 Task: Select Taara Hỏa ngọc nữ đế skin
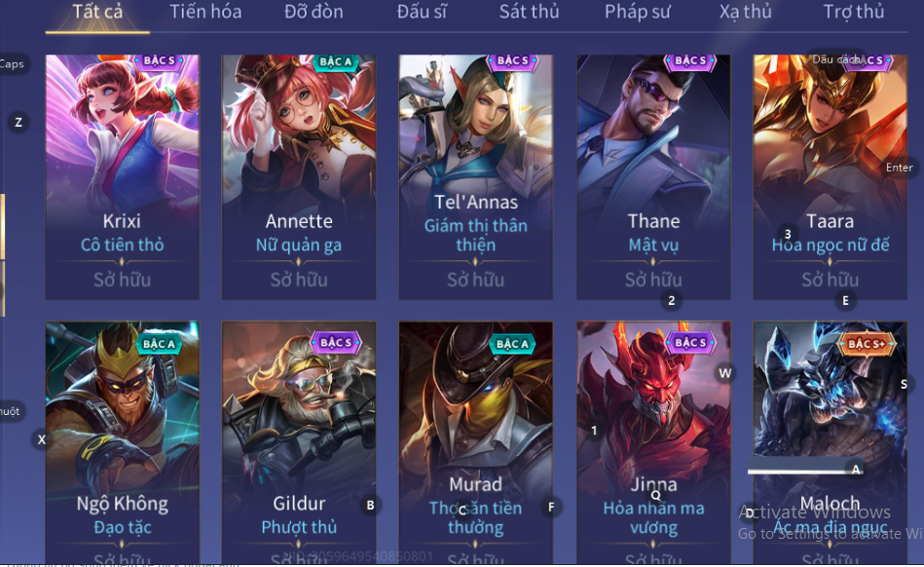[x=830, y=176]
